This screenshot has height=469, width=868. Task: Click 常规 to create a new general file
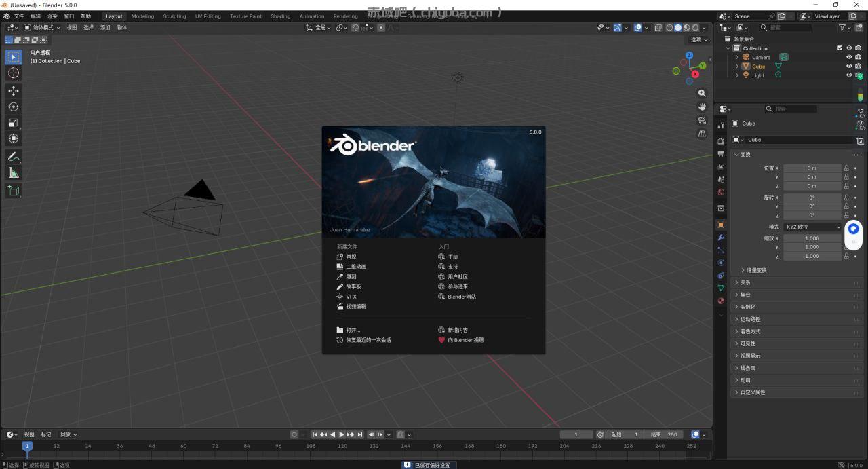351,256
